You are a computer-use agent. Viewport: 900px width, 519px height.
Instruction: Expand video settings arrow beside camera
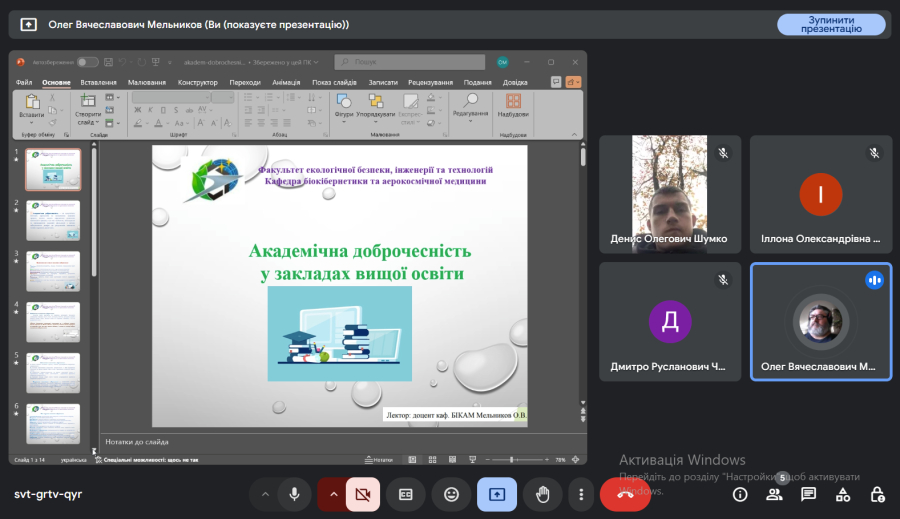coord(332,494)
